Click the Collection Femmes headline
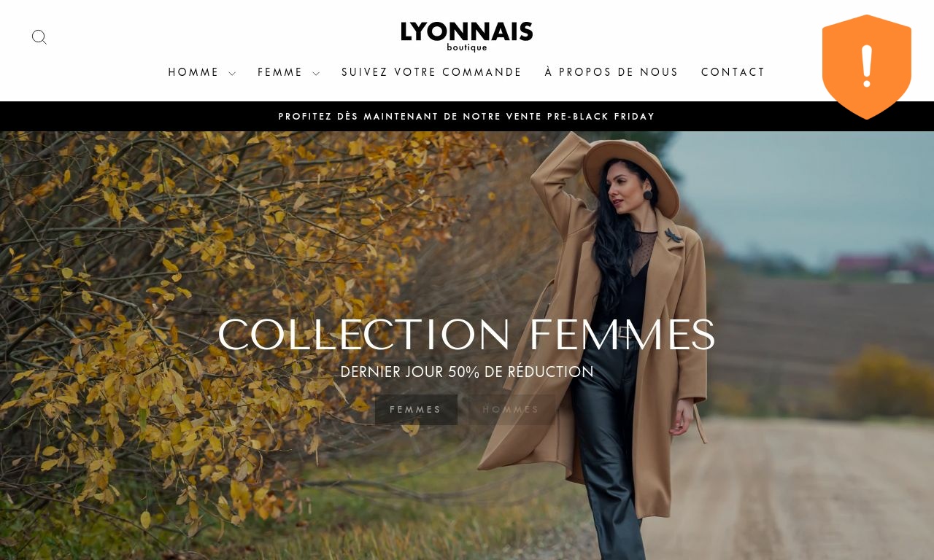Screen dimensions: 934x560 [x=467, y=335]
